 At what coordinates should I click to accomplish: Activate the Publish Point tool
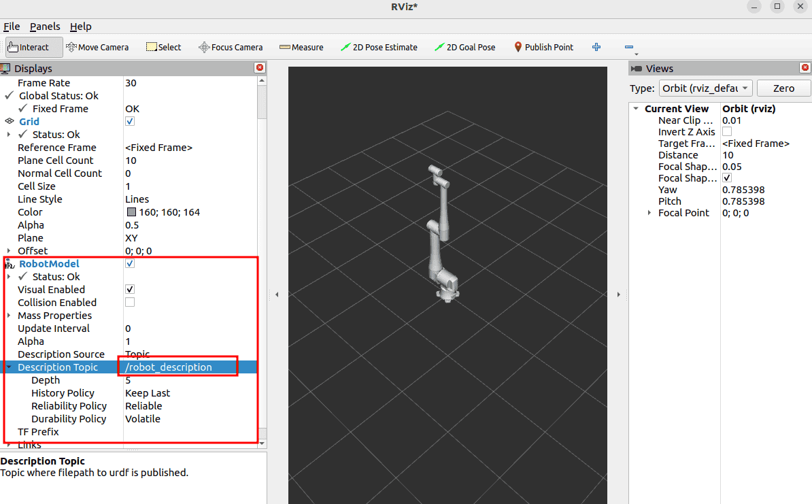point(543,47)
